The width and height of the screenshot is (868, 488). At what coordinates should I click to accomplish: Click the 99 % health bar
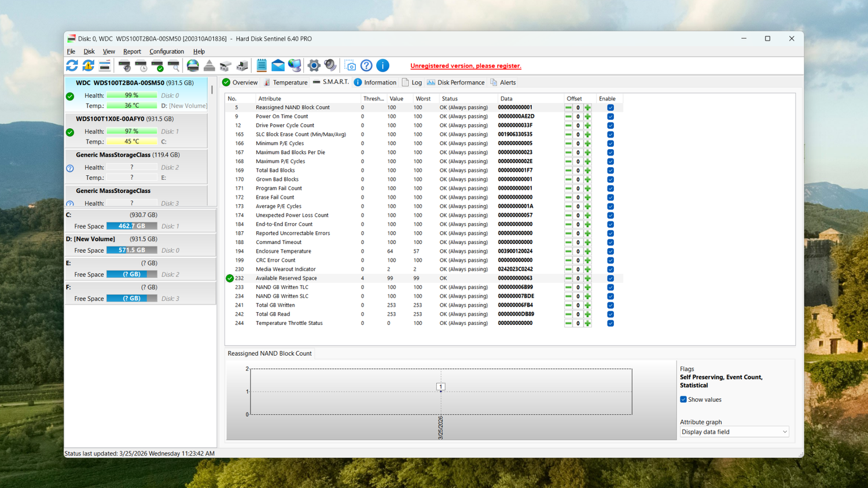[132, 95]
